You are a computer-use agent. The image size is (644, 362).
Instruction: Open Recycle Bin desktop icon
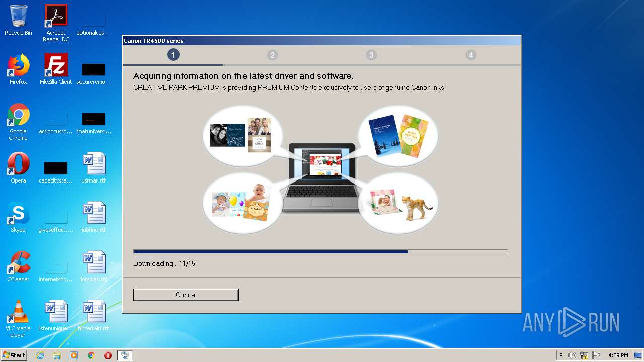18,20
